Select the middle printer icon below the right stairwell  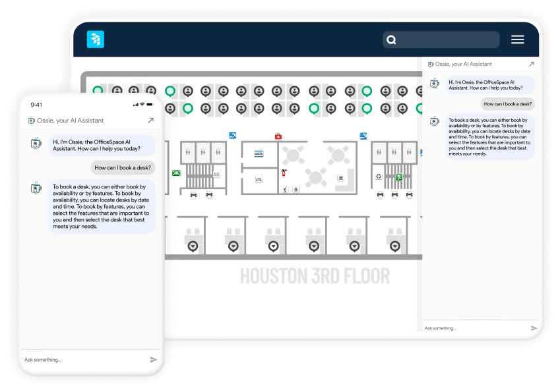[394, 195]
